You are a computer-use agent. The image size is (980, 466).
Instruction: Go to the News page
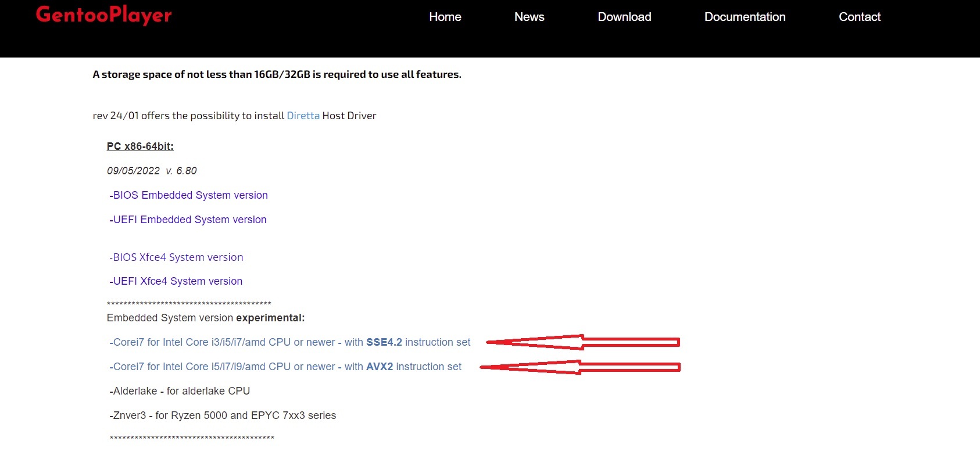click(529, 17)
